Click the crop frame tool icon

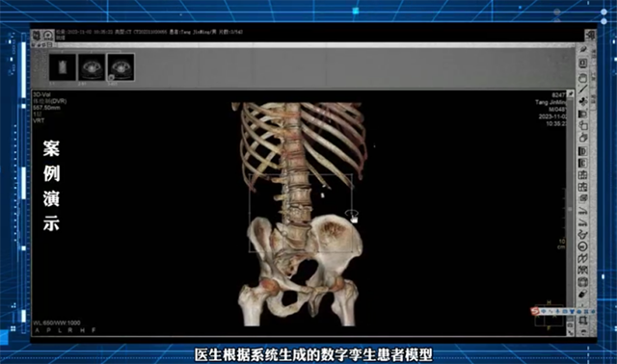[x=582, y=320]
